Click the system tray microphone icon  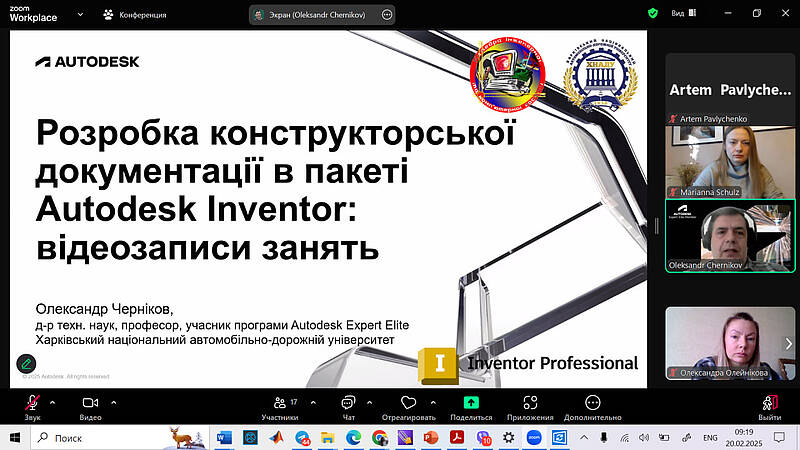point(604,438)
